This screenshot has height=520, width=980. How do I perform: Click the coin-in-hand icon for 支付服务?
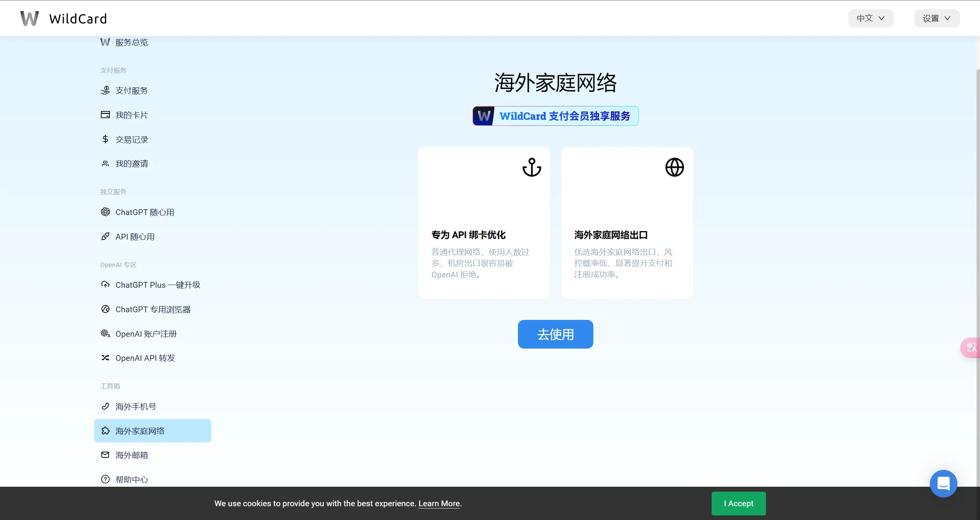105,90
